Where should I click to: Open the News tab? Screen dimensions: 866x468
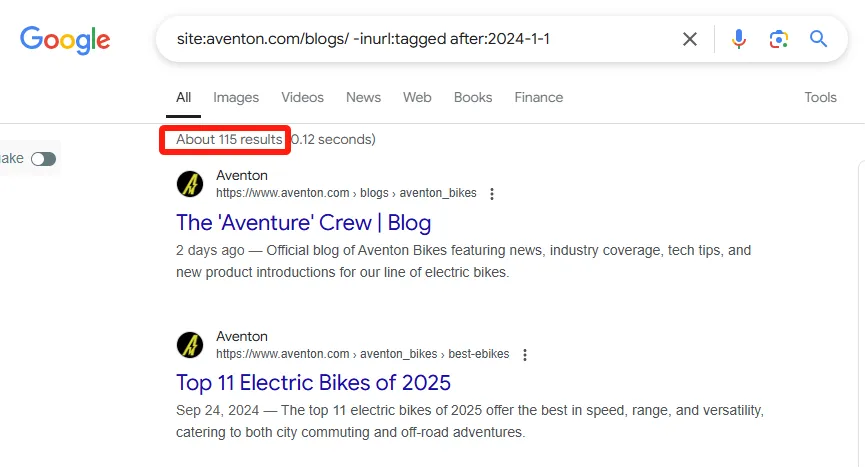[363, 98]
